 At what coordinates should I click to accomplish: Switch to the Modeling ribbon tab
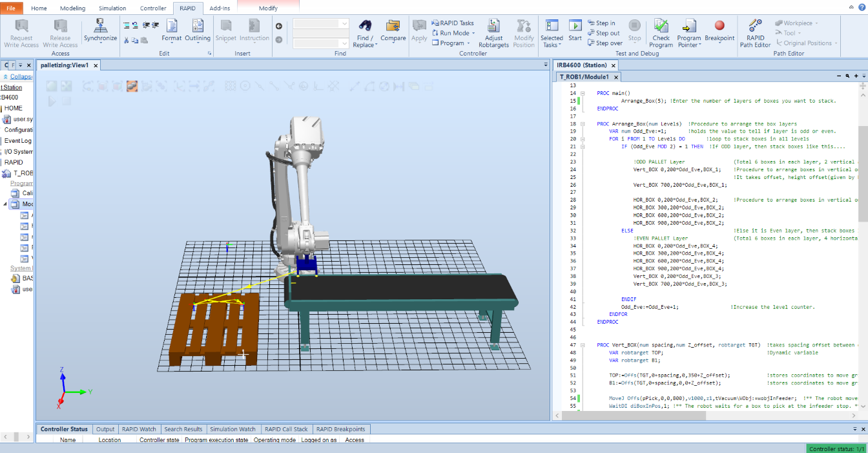(72, 8)
